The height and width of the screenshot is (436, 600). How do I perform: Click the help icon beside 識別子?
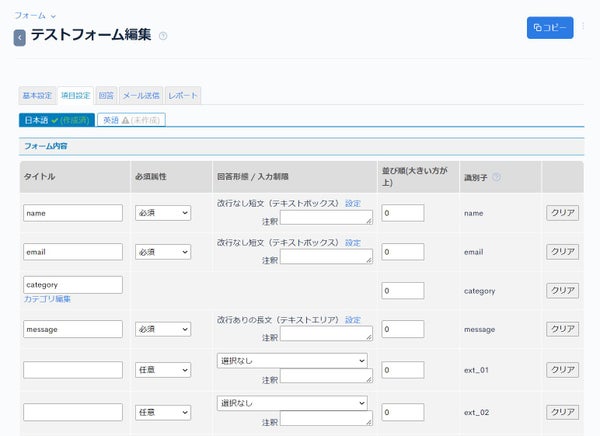496,177
